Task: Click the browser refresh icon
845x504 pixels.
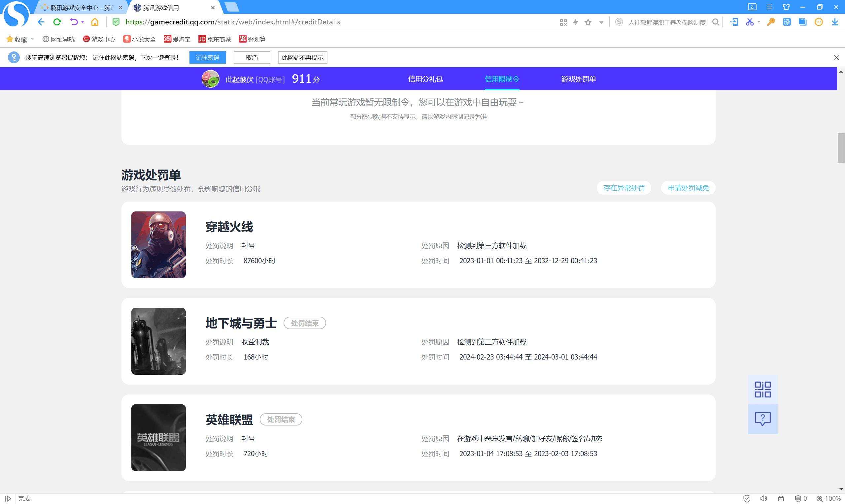Action: (x=57, y=22)
